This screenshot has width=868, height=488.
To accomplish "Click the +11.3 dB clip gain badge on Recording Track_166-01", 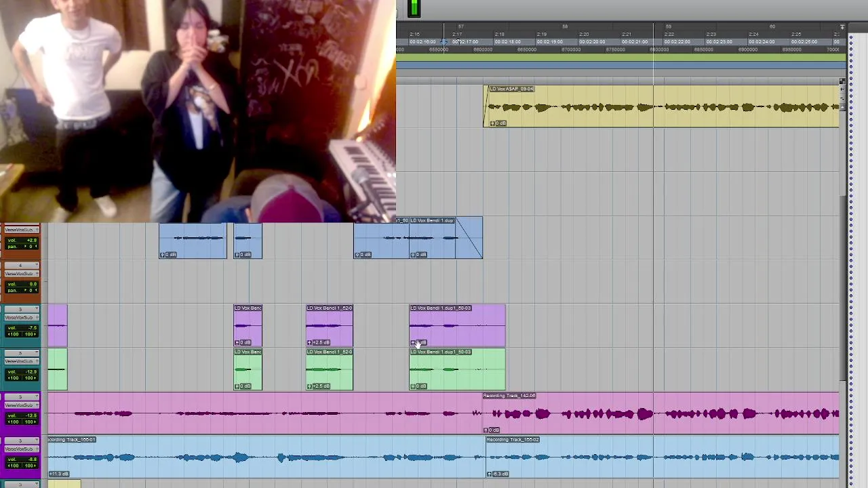I will tap(58, 474).
